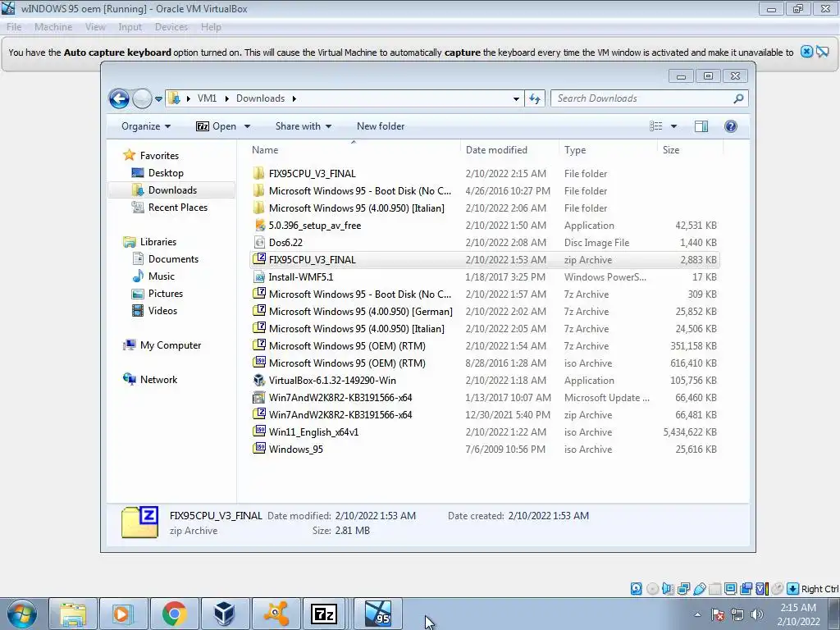
Task: Open Avast icon in taskbar
Action: 276,614
